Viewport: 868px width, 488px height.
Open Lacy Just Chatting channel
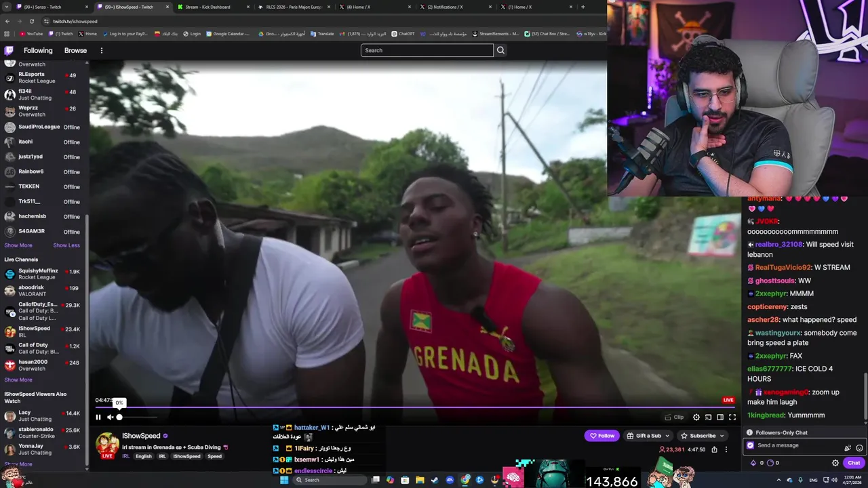[x=42, y=415]
